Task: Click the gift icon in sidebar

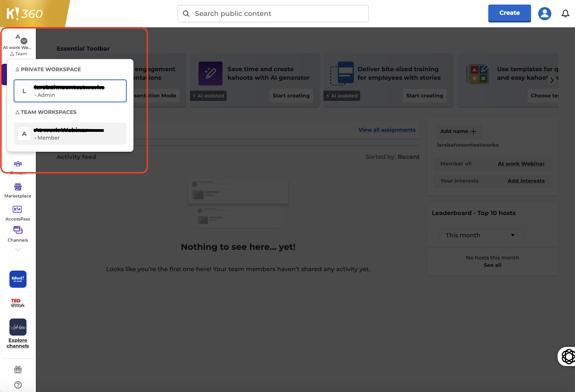Action: click(x=18, y=369)
